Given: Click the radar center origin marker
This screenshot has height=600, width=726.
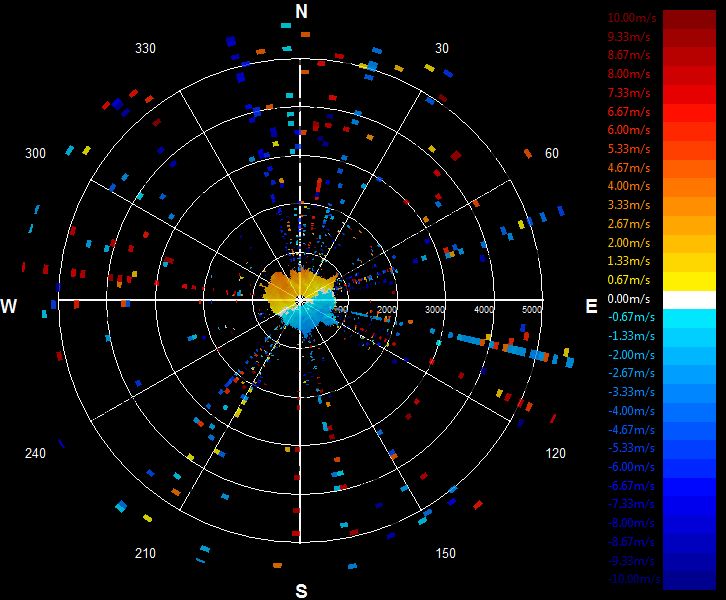Looking at the screenshot, I should click(300, 300).
